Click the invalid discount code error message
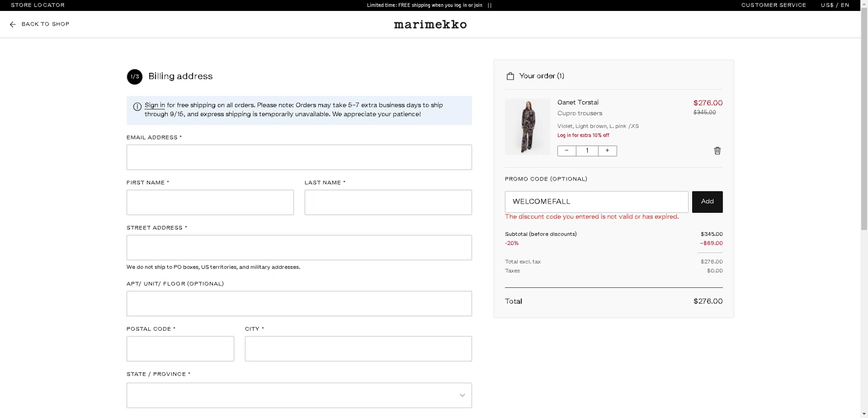868x418 pixels. [x=592, y=217]
